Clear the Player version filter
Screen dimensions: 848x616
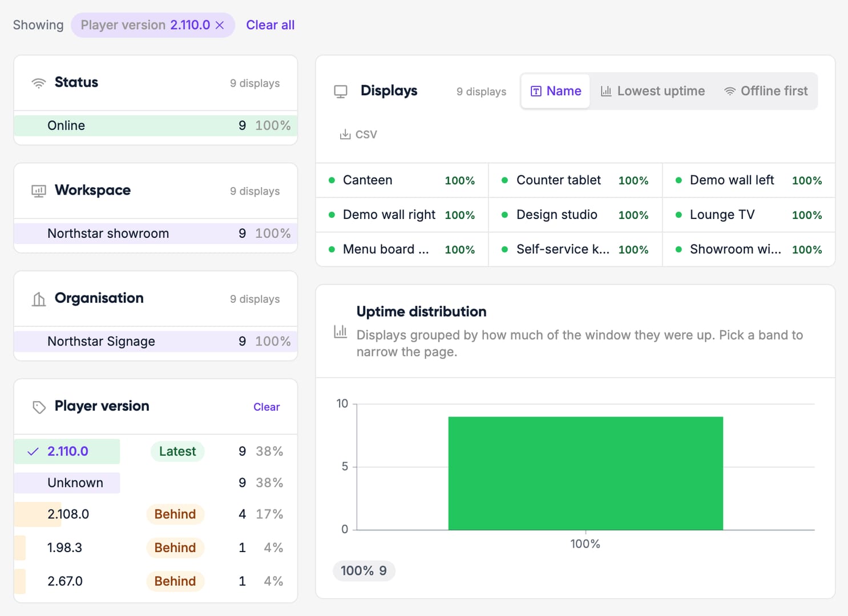tap(266, 407)
